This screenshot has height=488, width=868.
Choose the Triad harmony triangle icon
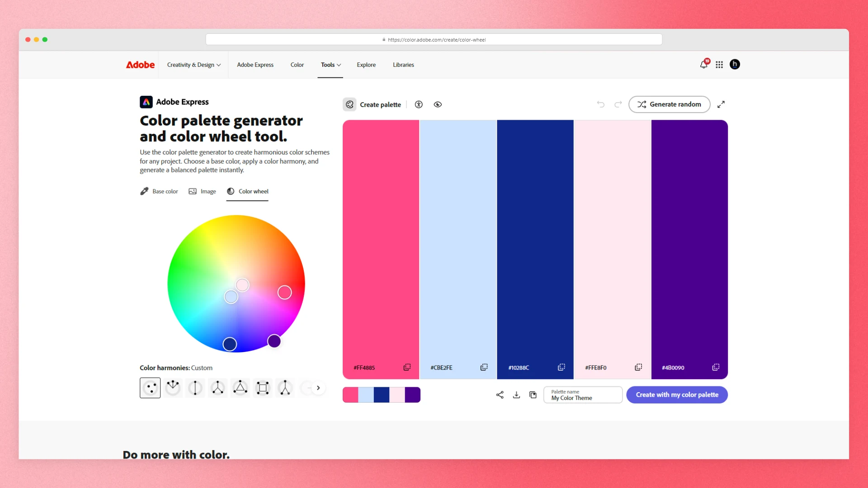[x=241, y=388]
